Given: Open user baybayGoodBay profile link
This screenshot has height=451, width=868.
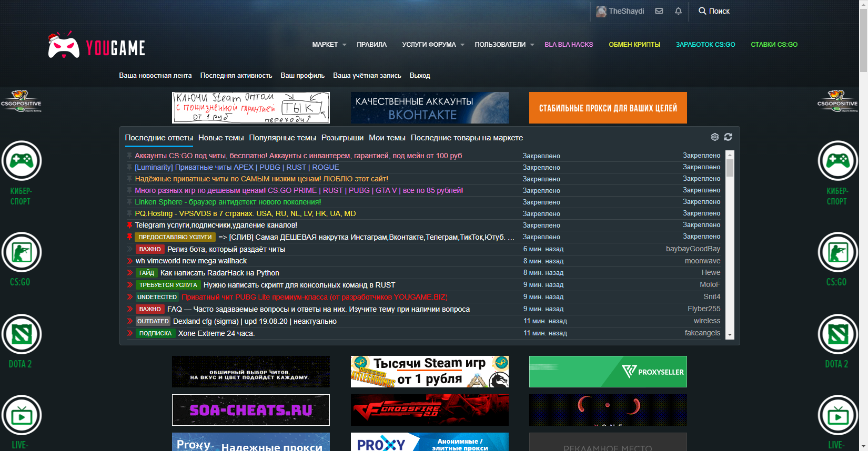Looking at the screenshot, I should click(x=693, y=249).
